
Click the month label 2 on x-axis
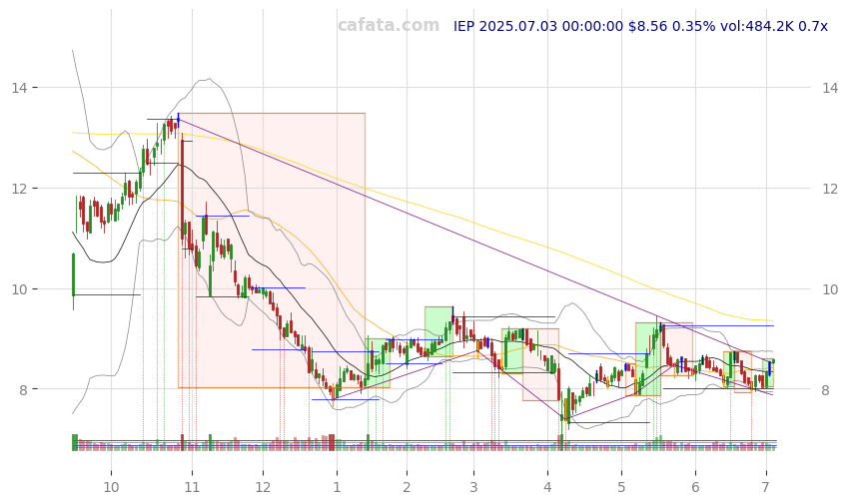(x=407, y=487)
